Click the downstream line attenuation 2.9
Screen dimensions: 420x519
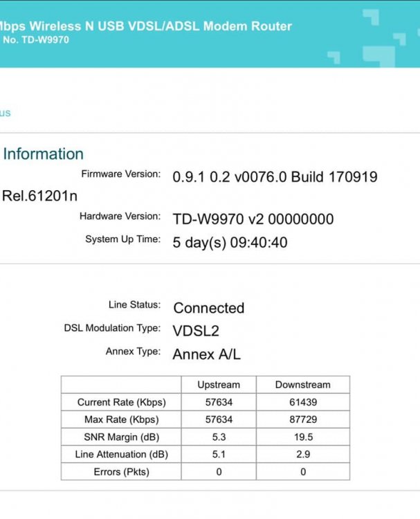(x=302, y=454)
